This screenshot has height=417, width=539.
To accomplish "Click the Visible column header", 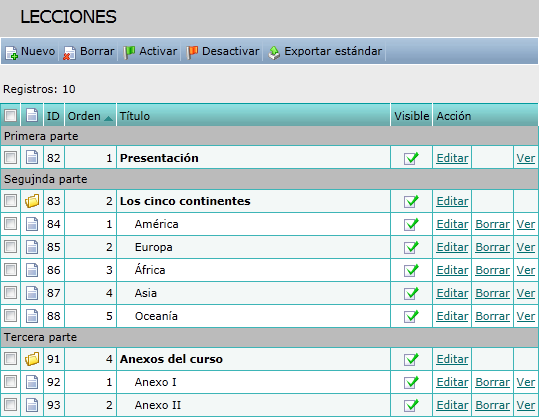I will point(411,116).
